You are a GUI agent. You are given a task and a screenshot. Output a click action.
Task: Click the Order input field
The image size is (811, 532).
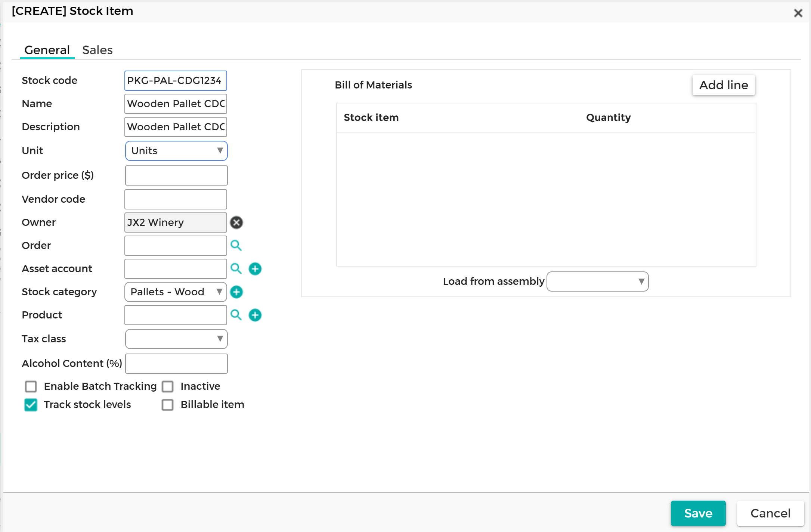[176, 246]
